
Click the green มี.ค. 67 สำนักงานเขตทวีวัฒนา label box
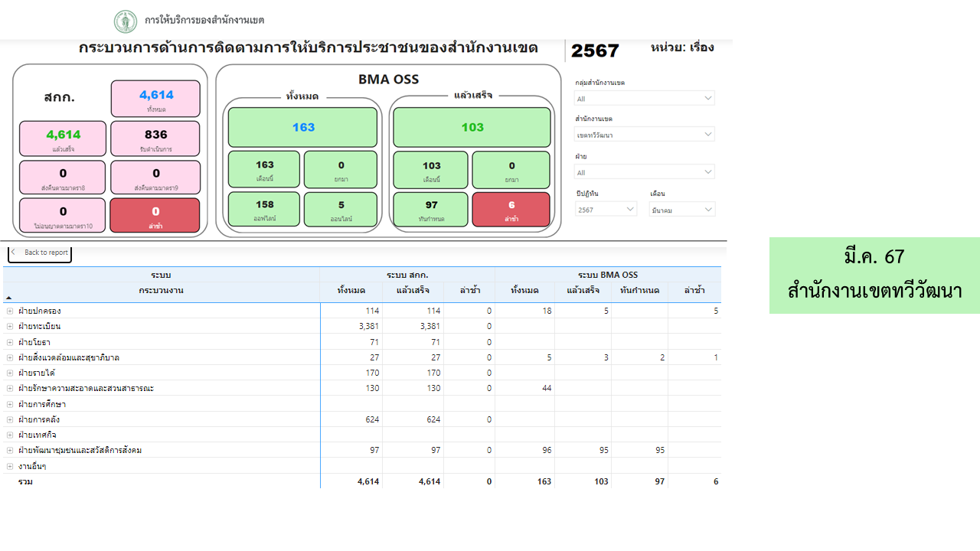click(874, 275)
